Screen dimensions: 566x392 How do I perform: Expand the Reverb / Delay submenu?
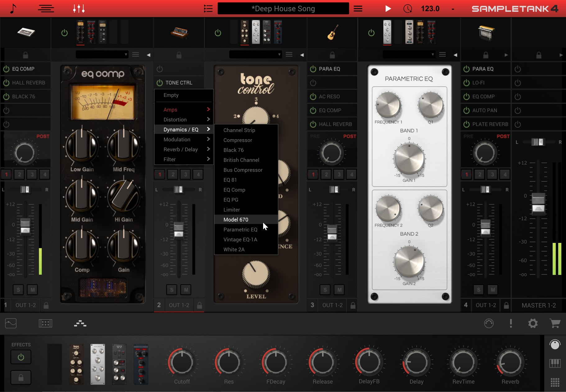[x=184, y=149]
